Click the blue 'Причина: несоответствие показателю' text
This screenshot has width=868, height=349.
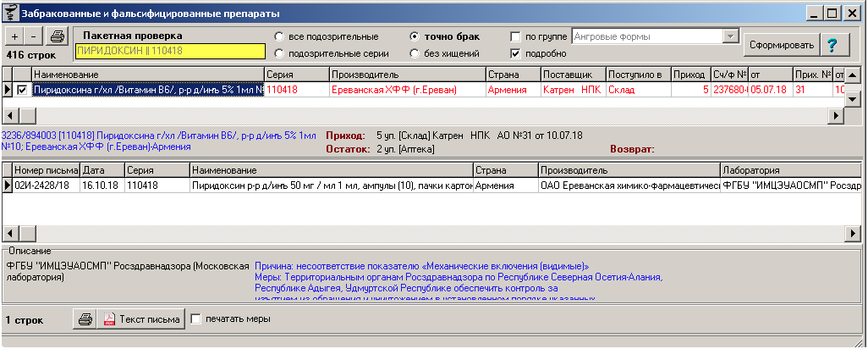tap(422, 265)
